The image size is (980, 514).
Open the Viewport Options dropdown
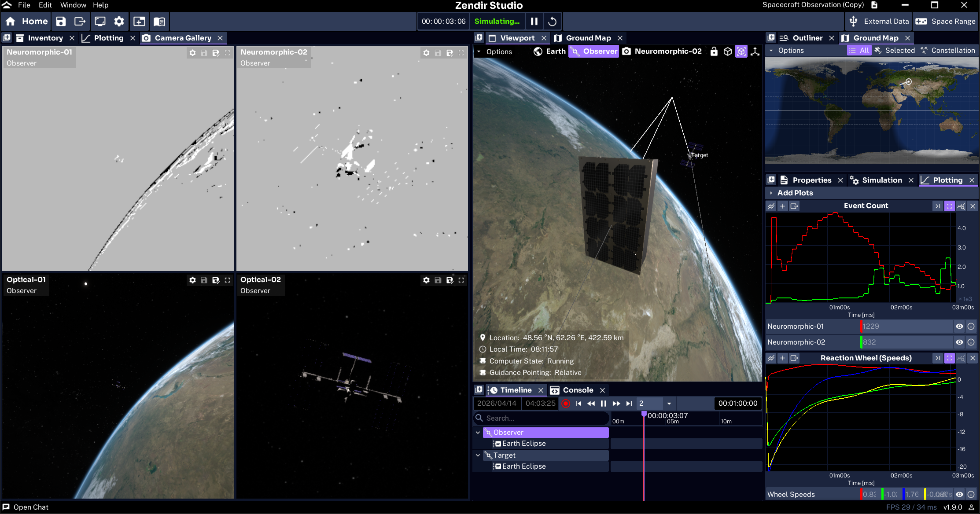pyautogui.click(x=494, y=51)
